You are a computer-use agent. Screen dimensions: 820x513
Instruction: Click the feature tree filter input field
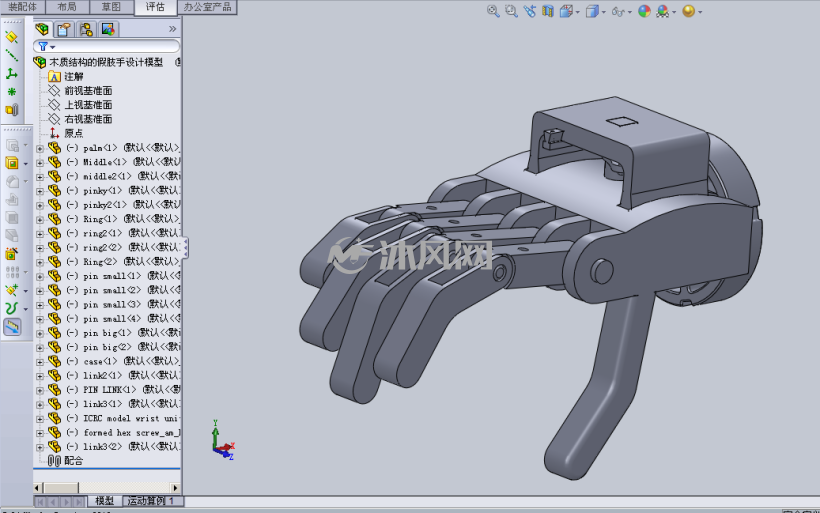click(x=106, y=47)
